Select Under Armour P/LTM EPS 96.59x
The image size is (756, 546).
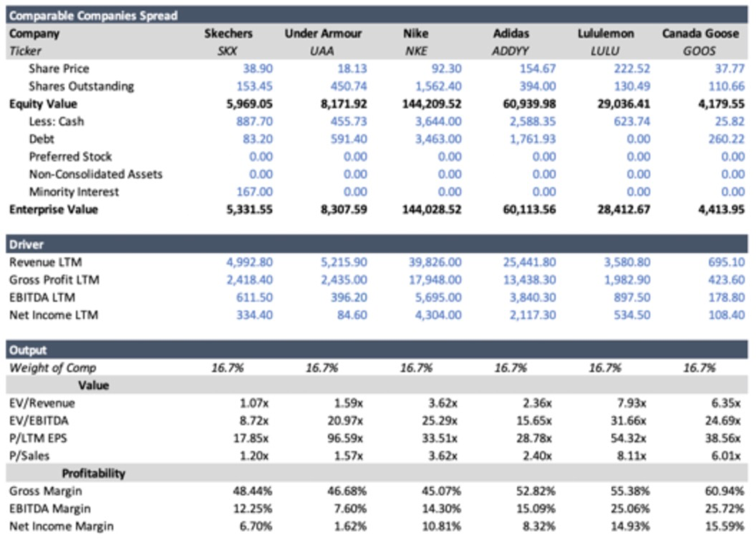pos(346,438)
